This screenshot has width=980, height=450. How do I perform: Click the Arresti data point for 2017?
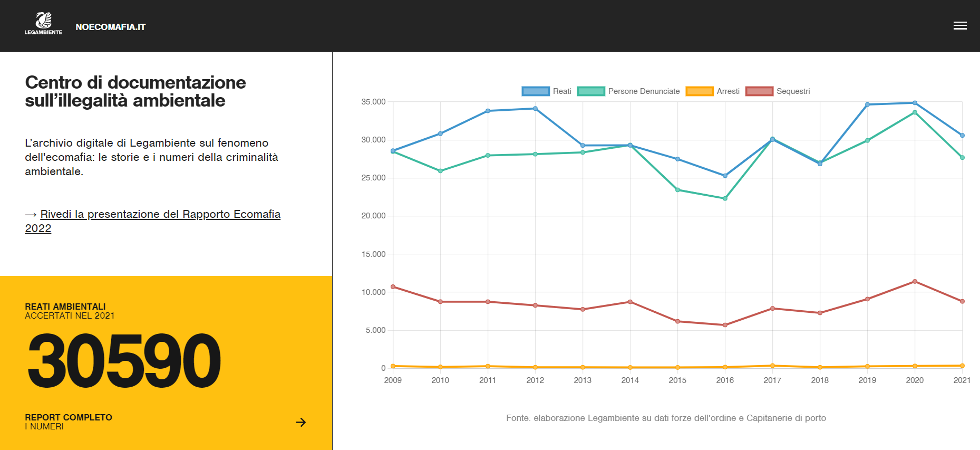pos(772,366)
